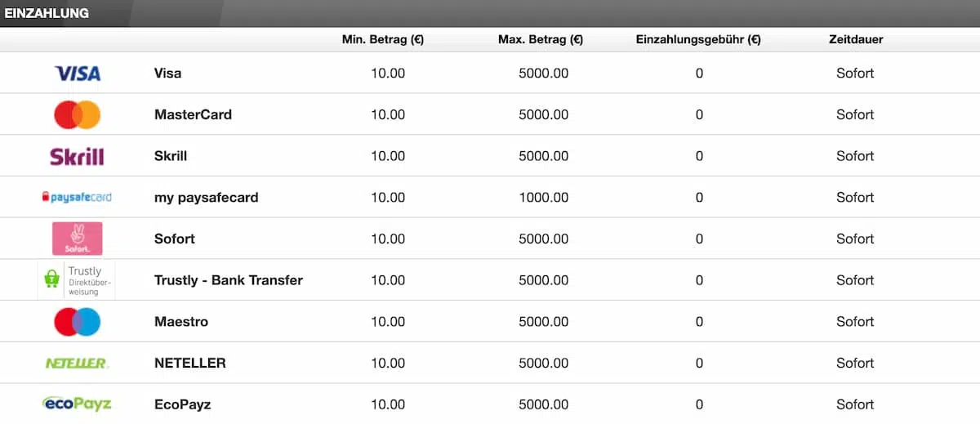Choose the purple Skrill logo
The width and height of the screenshot is (980, 424).
[77, 156]
